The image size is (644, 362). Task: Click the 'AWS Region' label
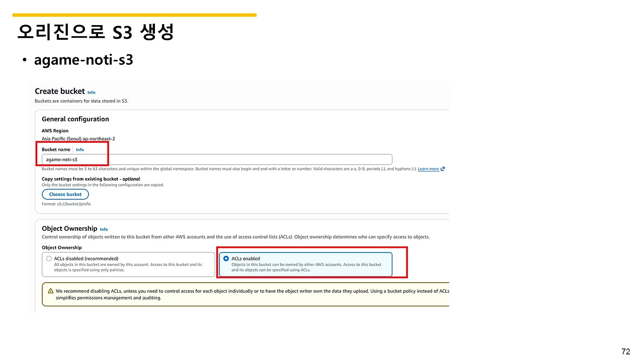pyautogui.click(x=55, y=131)
